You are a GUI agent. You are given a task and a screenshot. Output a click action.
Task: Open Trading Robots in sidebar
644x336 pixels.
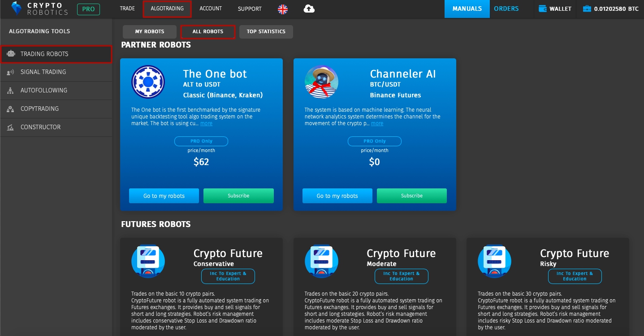point(56,54)
